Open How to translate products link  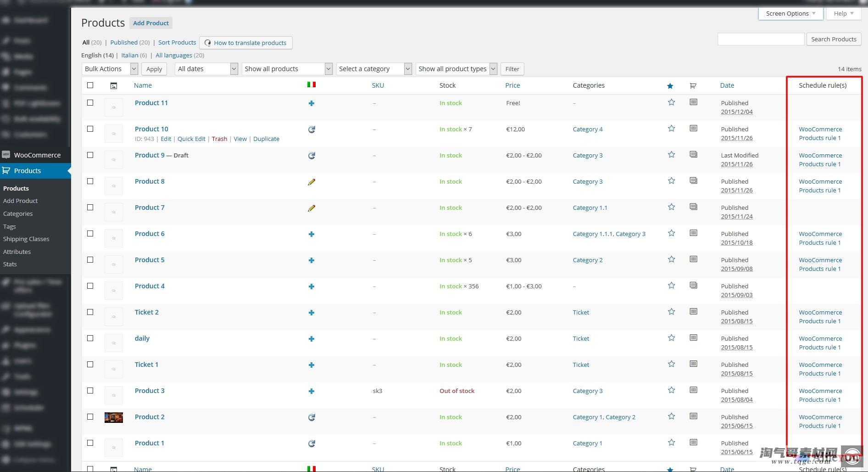coord(246,43)
